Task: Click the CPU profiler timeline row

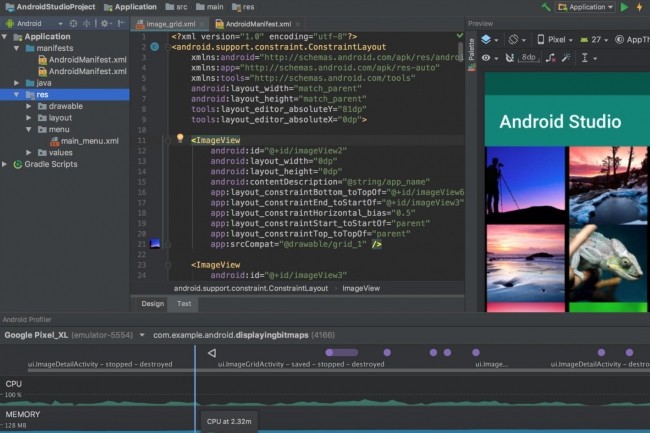Action: 325,392
